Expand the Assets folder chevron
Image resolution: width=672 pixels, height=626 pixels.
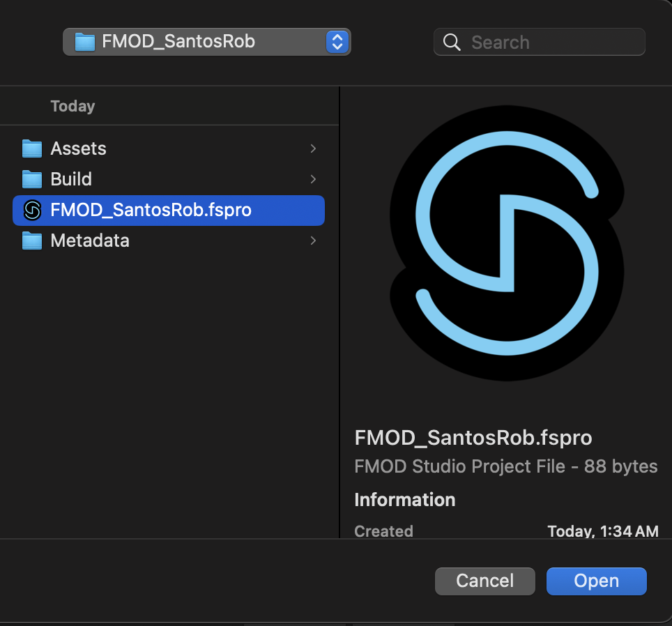(313, 148)
